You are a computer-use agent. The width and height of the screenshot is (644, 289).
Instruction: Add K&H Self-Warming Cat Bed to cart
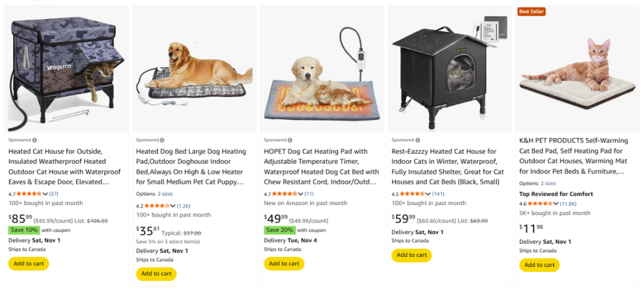pos(539,265)
